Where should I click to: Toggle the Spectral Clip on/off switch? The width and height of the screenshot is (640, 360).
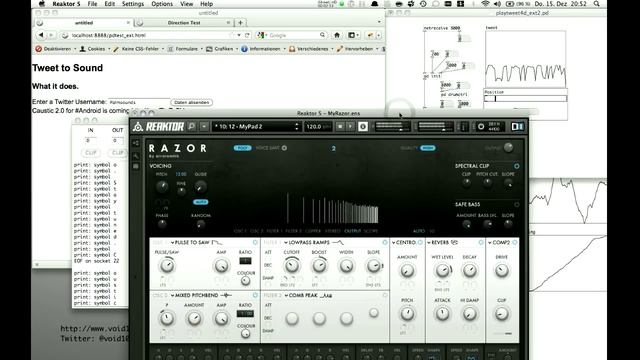click(x=517, y=166)
